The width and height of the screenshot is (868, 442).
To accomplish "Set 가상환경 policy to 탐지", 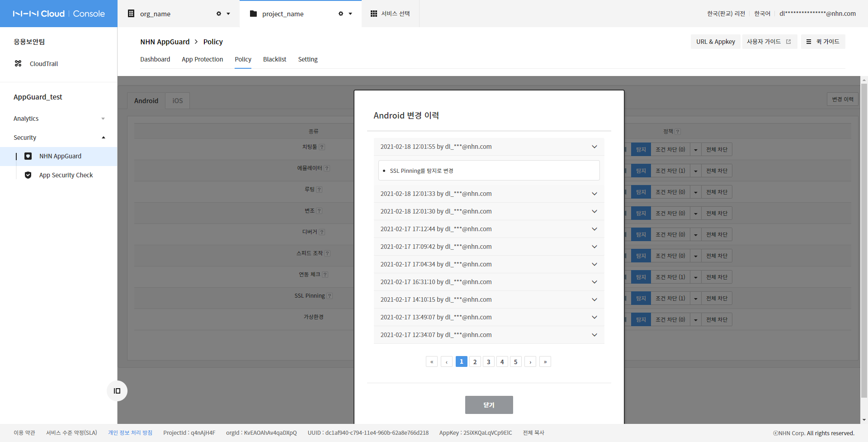I will pos(641,320).
